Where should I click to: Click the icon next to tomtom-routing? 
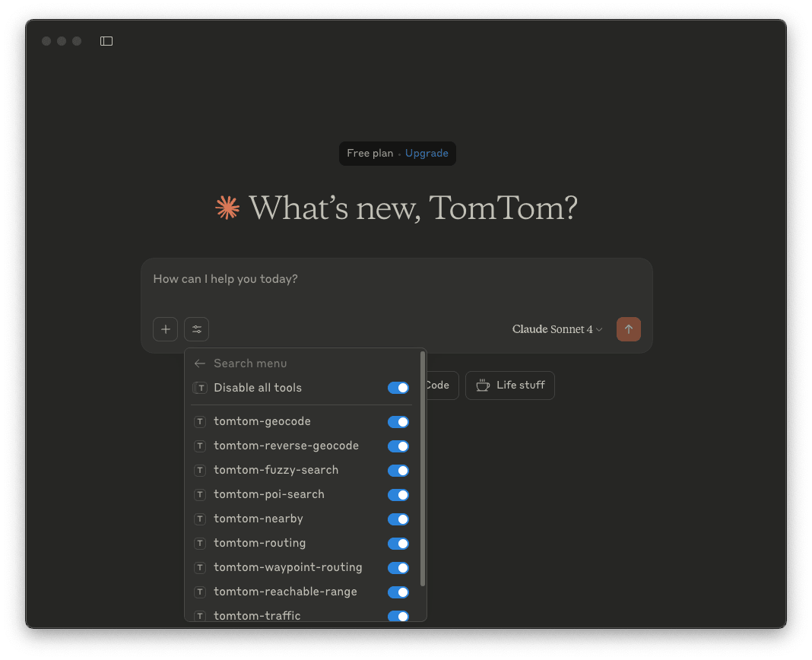pyautogui.click(x=200, y=544)
